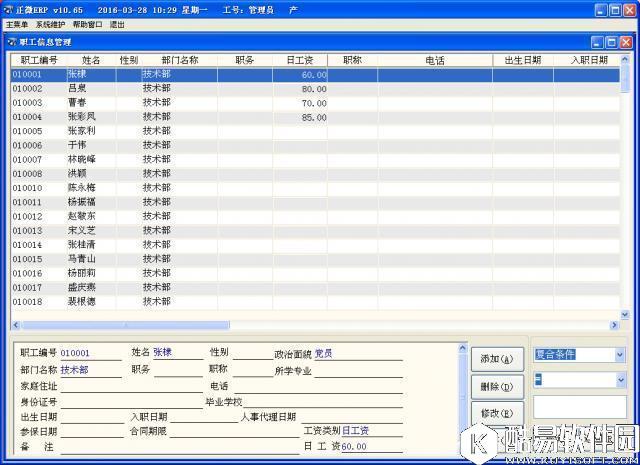Click the 修改(E) button
The height and width of the screenshot is (465, 640).
tap(497, 414)
